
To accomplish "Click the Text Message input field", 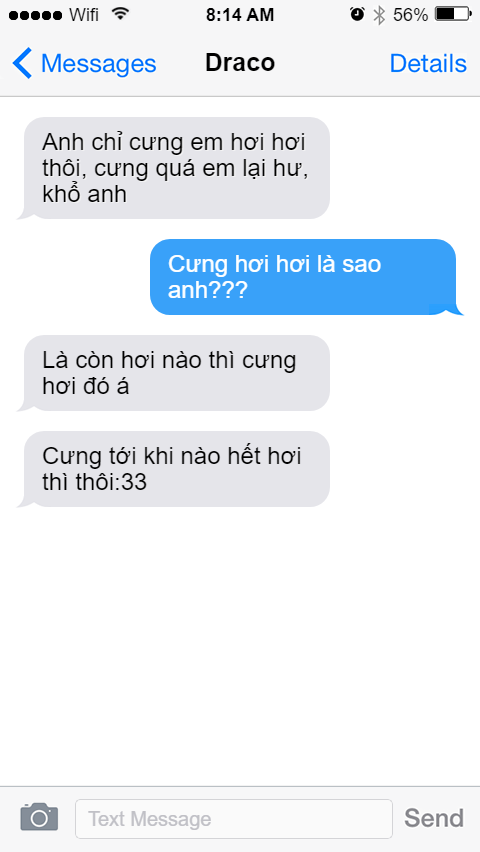I will click(x=234, y=818).
